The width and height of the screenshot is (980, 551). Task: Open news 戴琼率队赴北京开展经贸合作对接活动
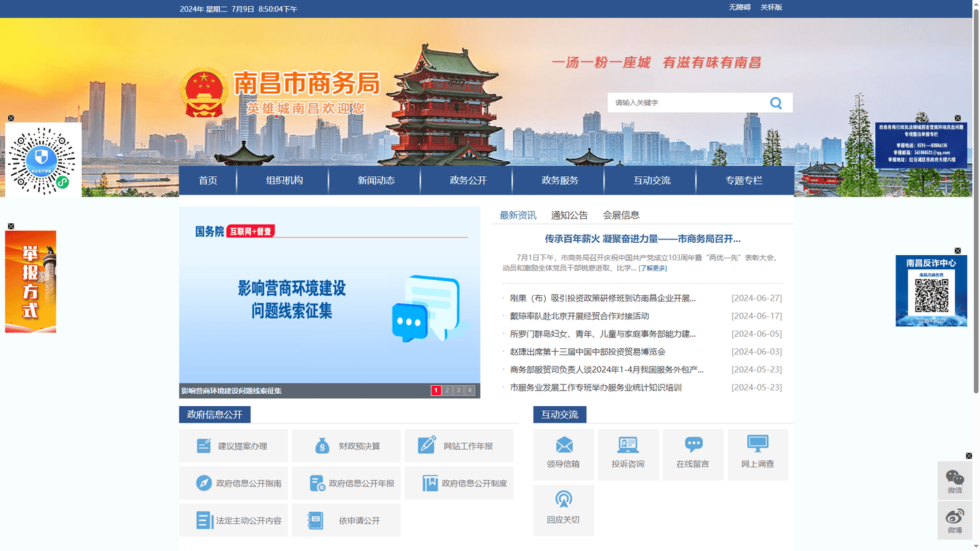(x=579, y=316)
